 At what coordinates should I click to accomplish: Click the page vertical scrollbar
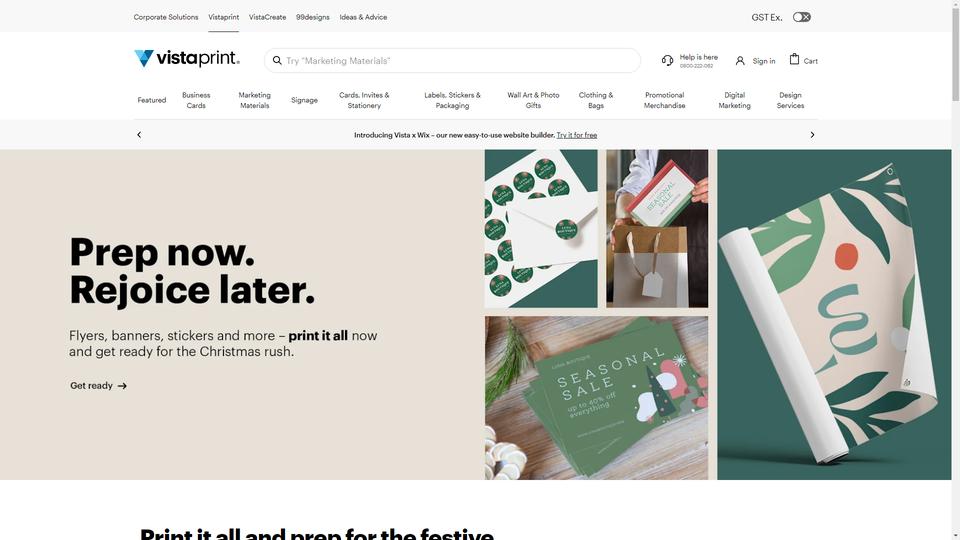coord(956,270)
